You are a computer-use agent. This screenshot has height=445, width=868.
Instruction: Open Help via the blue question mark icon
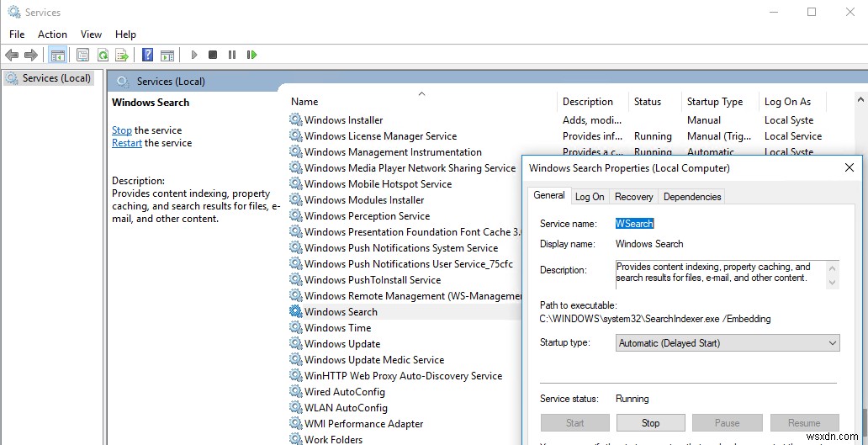[x=148, y=55]
